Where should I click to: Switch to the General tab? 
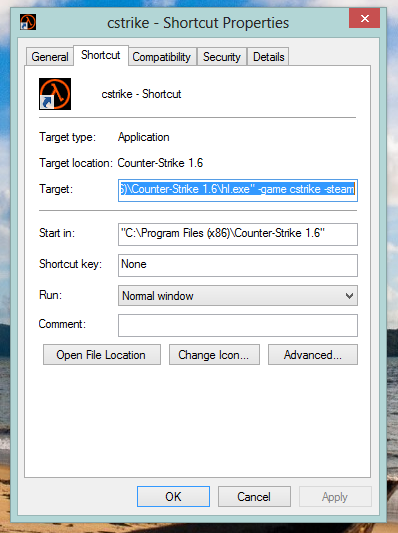pos(50,56)
